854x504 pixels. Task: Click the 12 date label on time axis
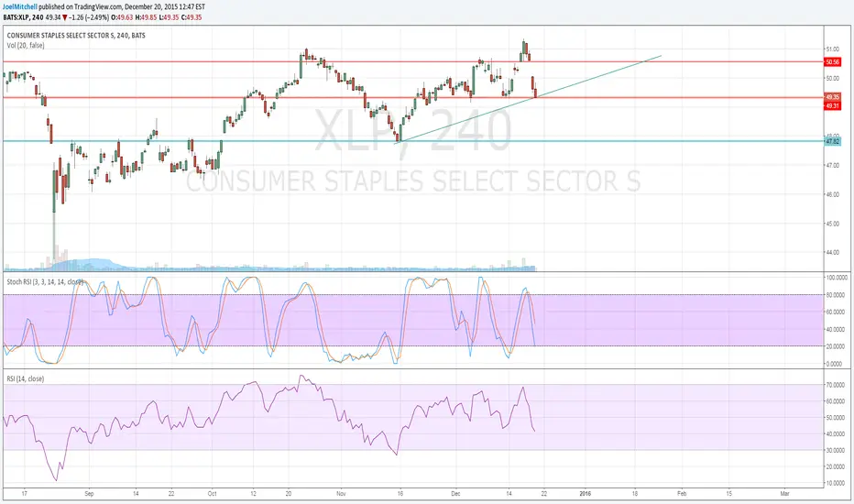(x=253, y=494)
